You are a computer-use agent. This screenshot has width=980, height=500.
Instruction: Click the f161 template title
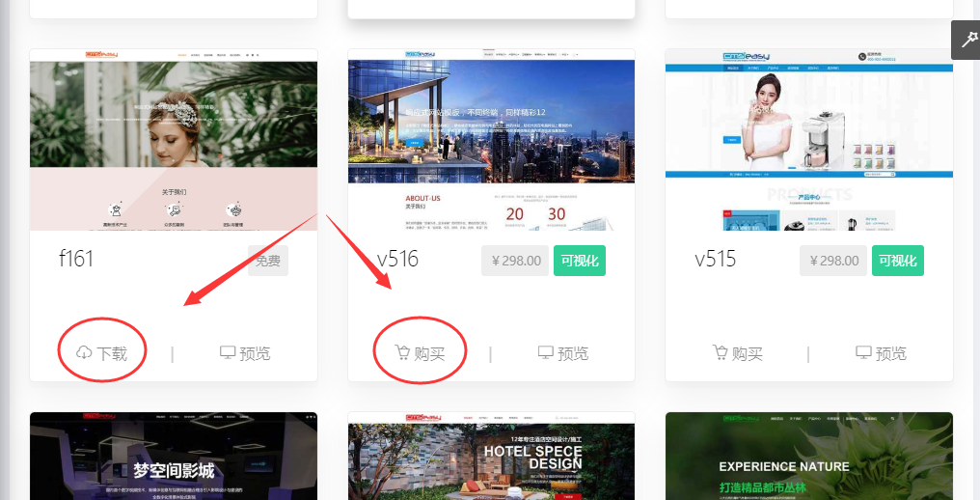pyautogui.click(x=76, y=260)
